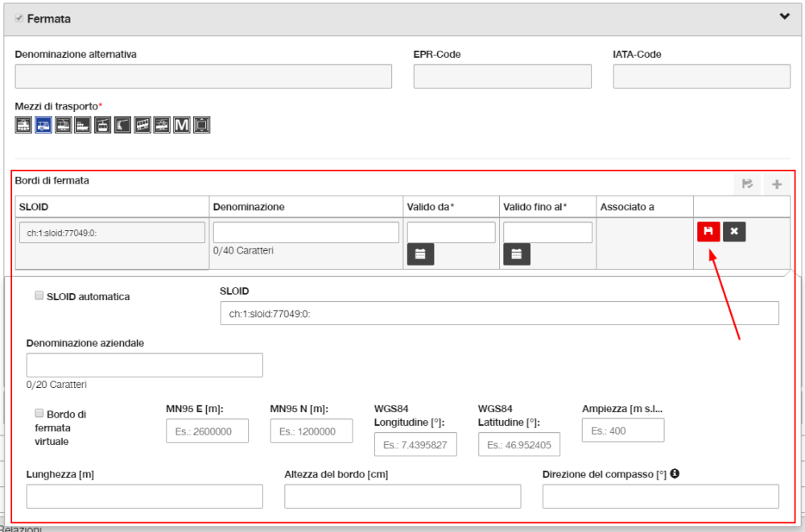805x532 pixels.
Task: Click MN95 E coordinate field
Action: tap(208, 431)
